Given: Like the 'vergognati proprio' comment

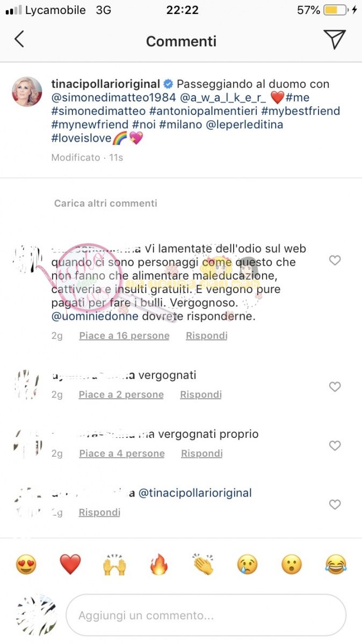Looking at the screenshot, I should [x=335, y=445].
